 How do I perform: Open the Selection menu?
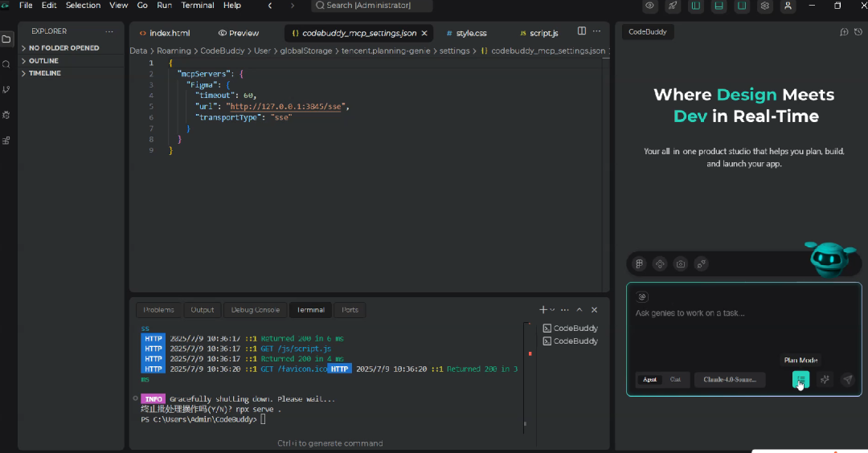tap(83, 6)
